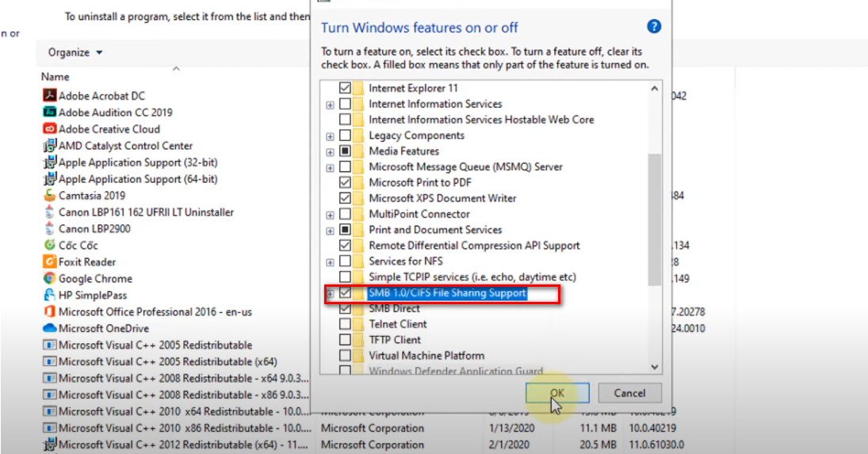The width and height of the screenshot is (868, 454).
Task: Expand Microsoft Message Queue (MSMQ) Server node
Action: [330, 167]
